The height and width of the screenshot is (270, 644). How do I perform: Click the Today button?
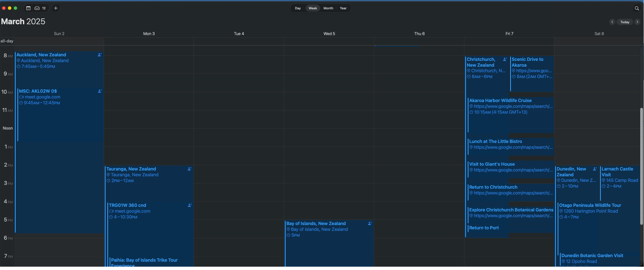click(625, 22)
